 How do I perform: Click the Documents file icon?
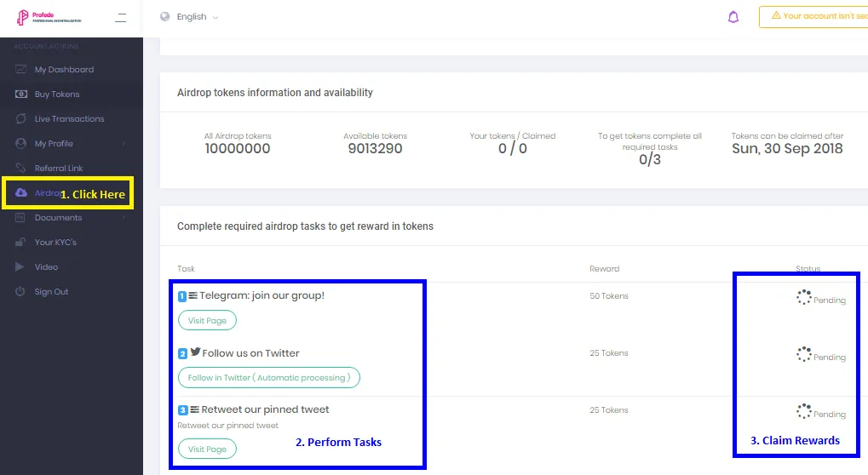coord(20,217)
